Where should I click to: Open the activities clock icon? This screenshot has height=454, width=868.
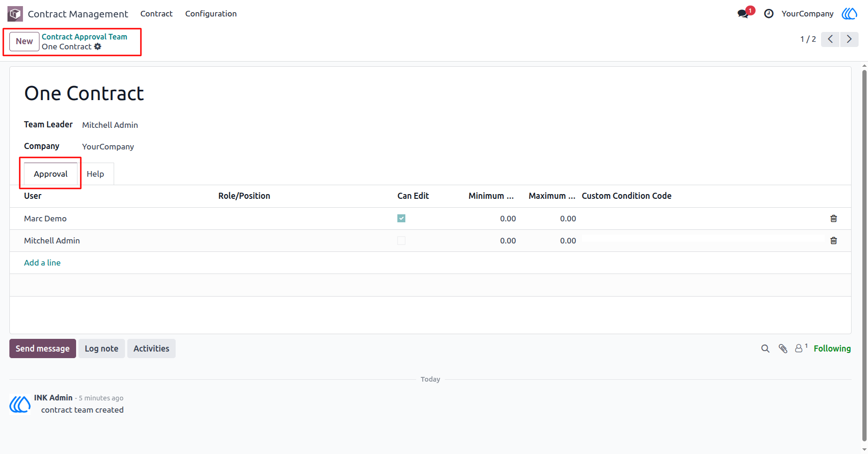[769, 14]
